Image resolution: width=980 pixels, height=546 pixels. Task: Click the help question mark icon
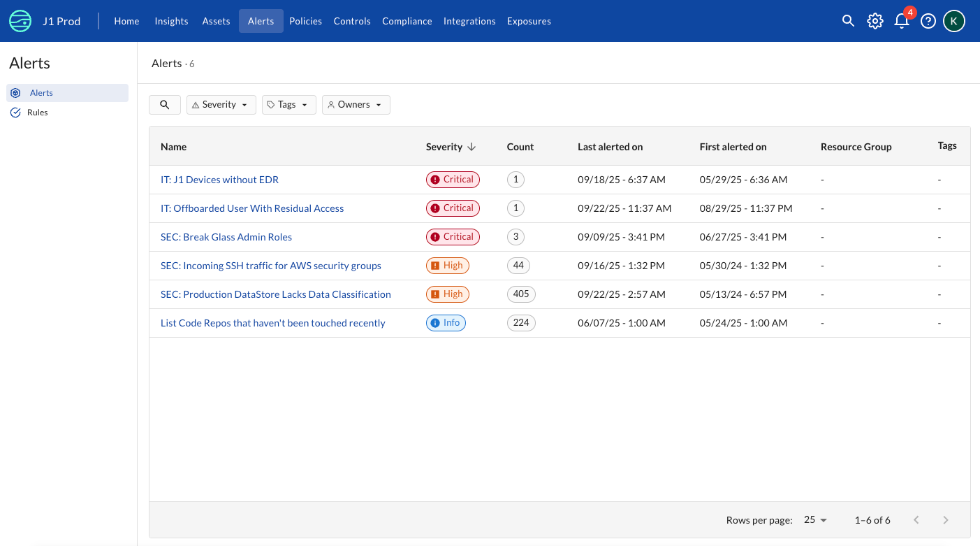click(928, 21)
